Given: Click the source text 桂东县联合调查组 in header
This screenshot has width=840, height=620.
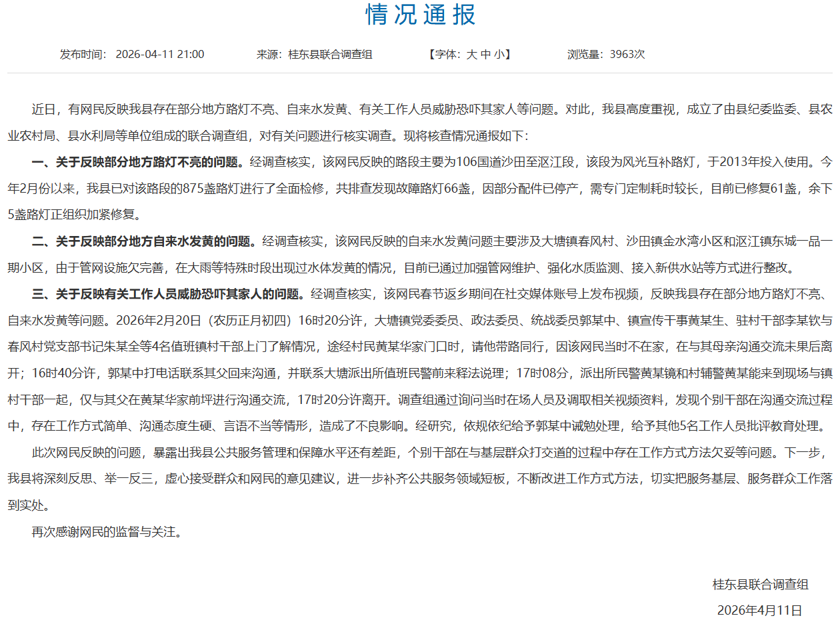Looking at the screenshot, I should point(330,54).
